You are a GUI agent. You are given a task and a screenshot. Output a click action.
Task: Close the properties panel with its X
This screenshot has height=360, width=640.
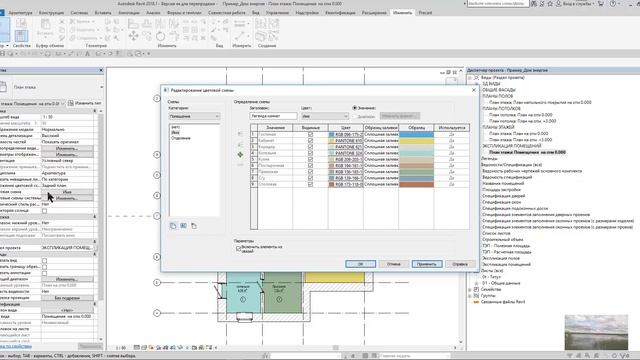coord(101,70)
